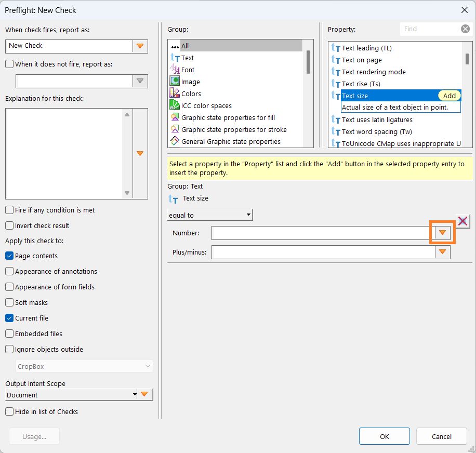Clear the Find property search field

[x=466, y=29]
